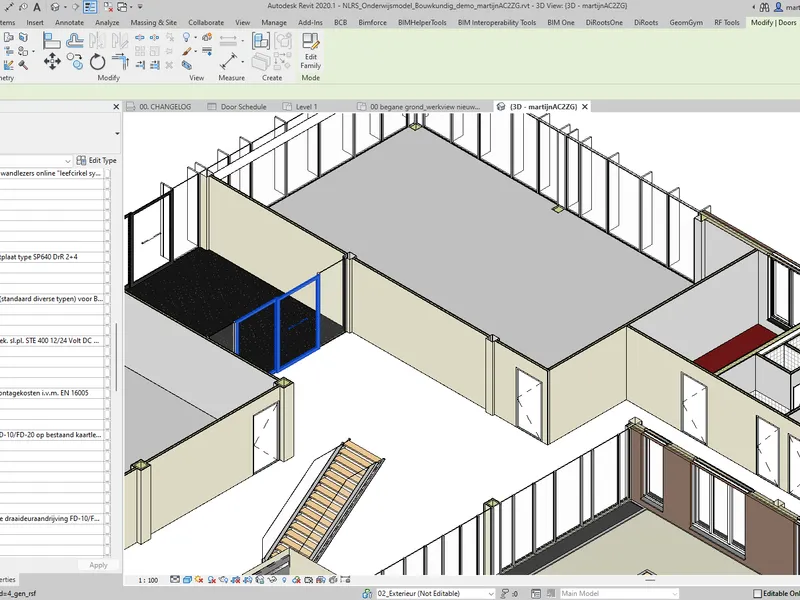Select Trim/Extend Single Element tool
Viewport: 800px width, 600px height.
point(140,65)
